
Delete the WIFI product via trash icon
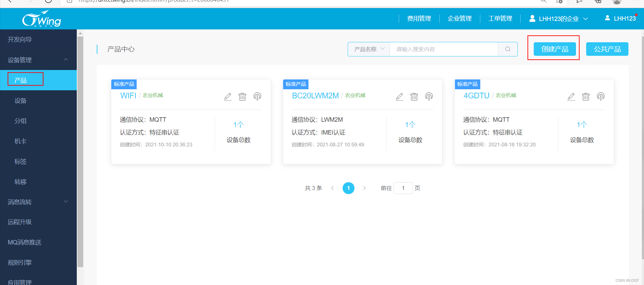tap(242, 97)
